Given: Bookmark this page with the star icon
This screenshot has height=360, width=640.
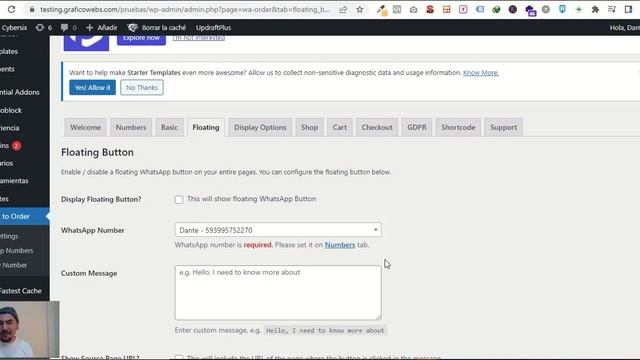Looking at the screenshot, I should coord(360,9).
